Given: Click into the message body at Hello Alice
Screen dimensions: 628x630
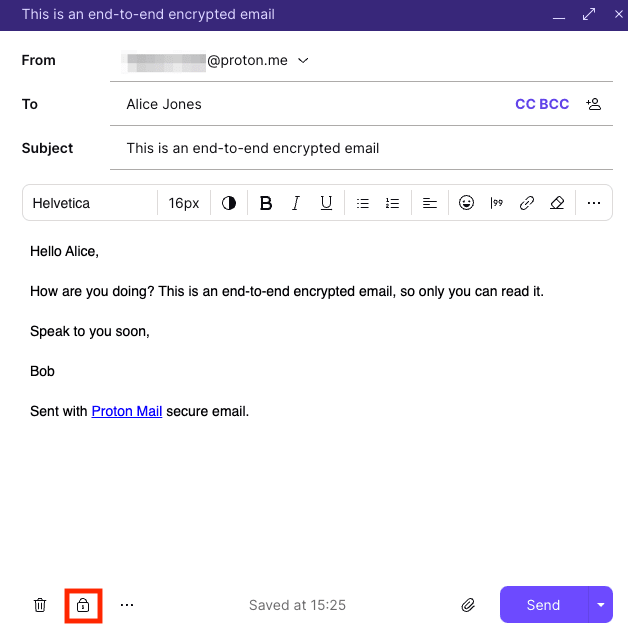Looking at the screenshot, I should coord(64,252).
